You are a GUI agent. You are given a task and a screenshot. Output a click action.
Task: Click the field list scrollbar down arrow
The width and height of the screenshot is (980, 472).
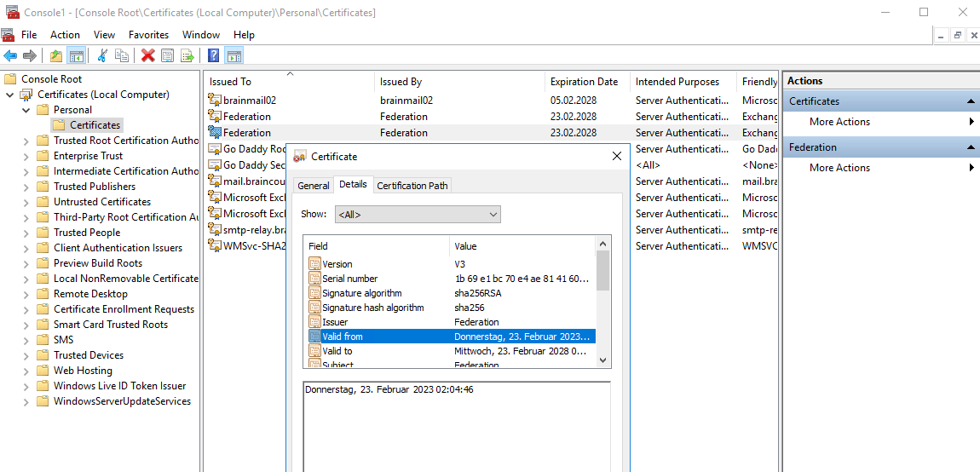602,360
